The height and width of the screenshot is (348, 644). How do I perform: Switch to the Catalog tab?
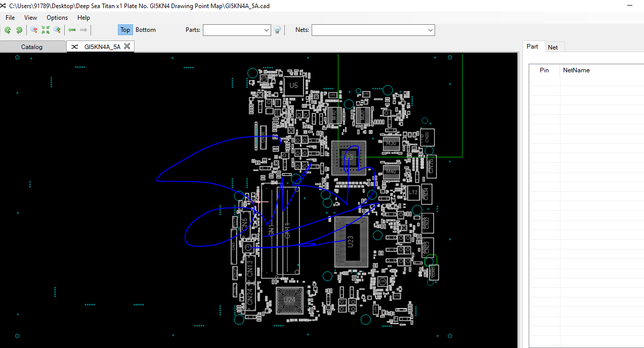tap(32, 47)
